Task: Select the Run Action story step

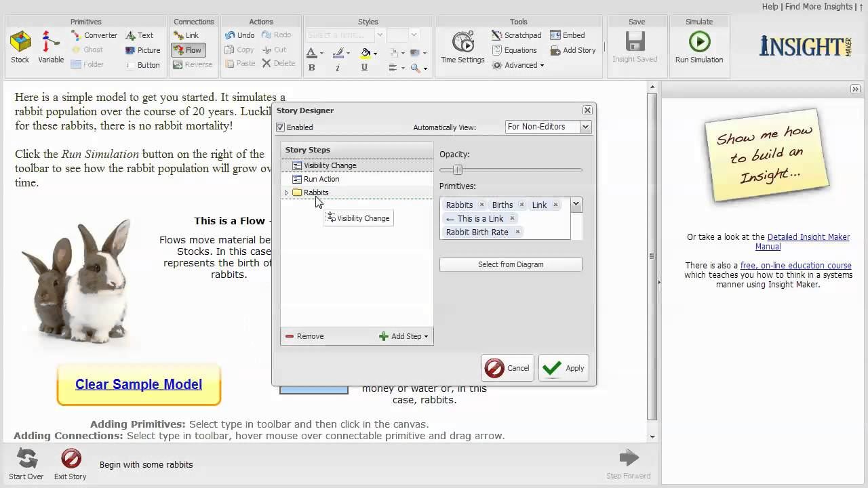Action: (x=357, y=179)
